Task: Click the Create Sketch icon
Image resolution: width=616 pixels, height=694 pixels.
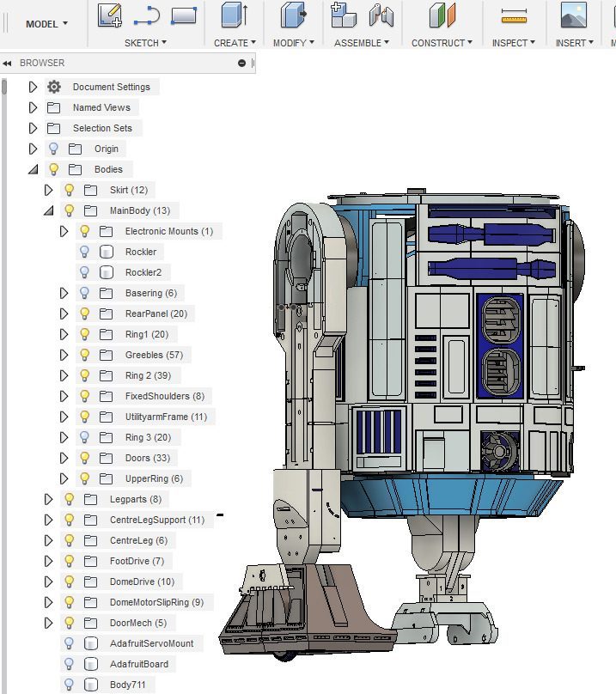Action: point(109,15)
